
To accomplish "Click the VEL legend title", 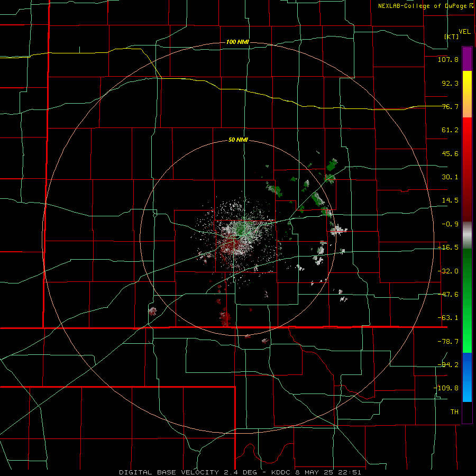I will click(464, 32).
